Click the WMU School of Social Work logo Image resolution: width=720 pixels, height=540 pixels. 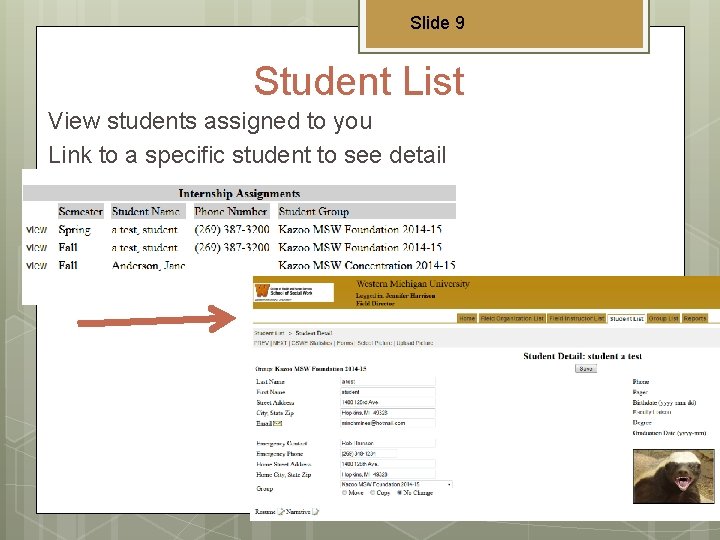point(294,292)
